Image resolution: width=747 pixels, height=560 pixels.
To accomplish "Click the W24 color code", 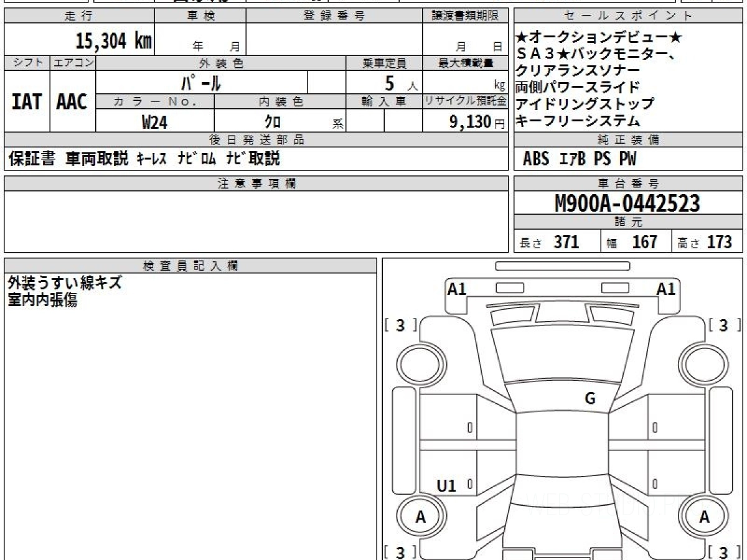I will click(154, 122).
